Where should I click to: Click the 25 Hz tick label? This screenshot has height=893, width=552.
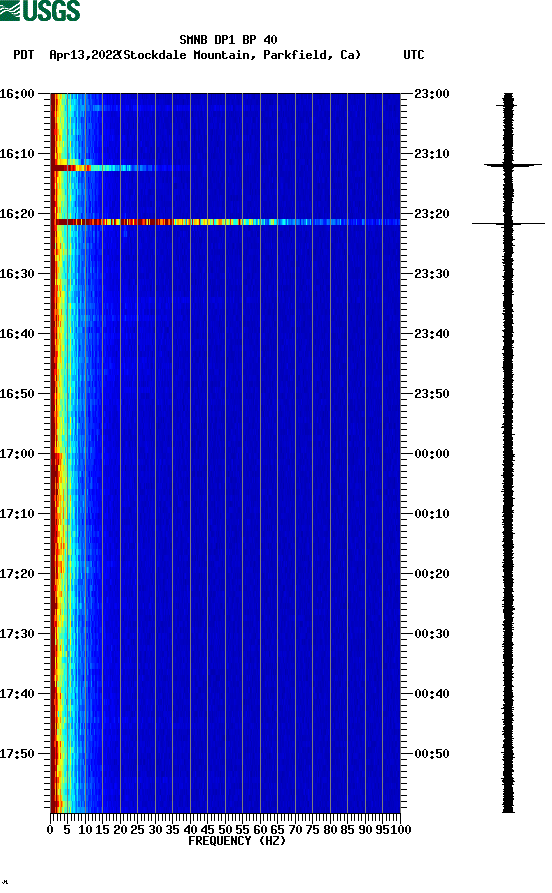137,830
